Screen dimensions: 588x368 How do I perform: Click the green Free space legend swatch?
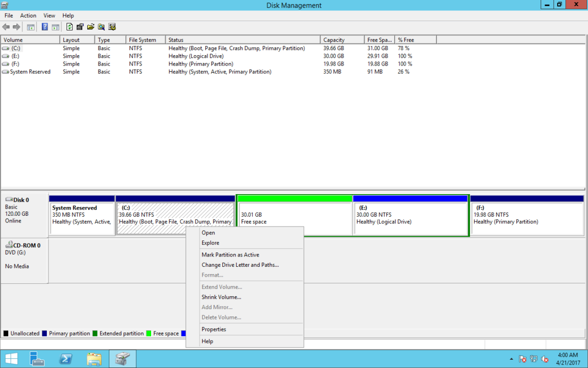pyautogui.click(x=150, y=333)
